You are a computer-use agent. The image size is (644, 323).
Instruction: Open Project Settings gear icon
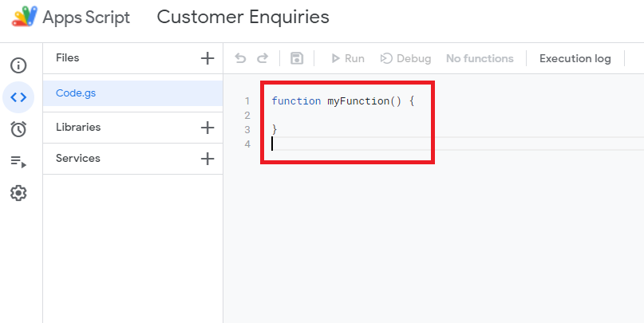point(18,193)
